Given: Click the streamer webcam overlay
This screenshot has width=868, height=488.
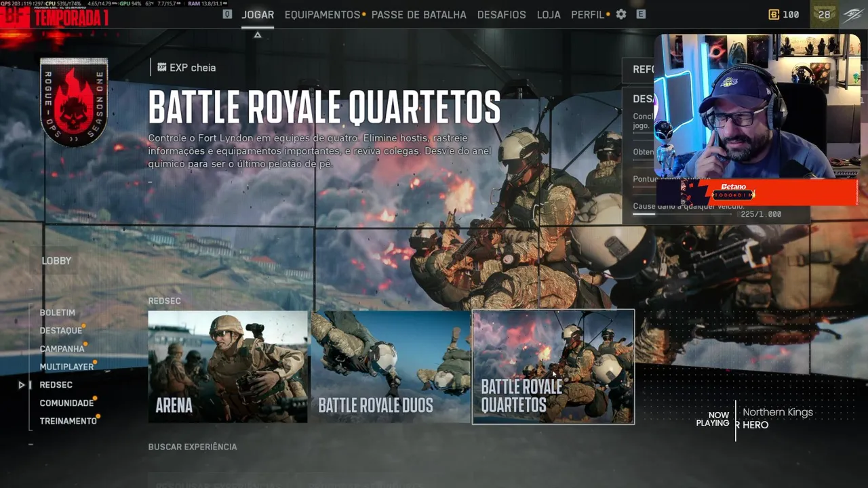Looking at the screenshot, I should coord(757,106).
